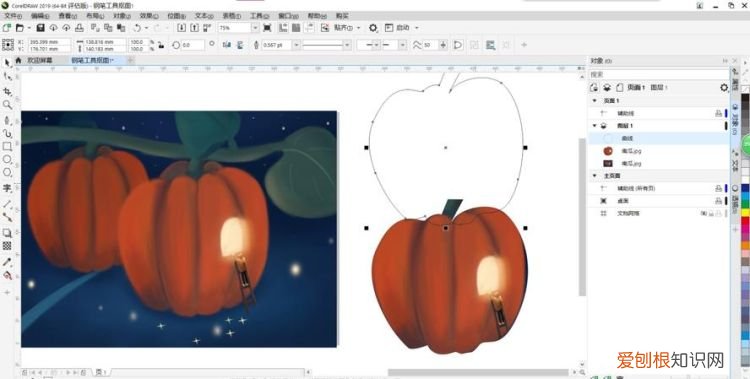This screenshot has width=750, height=379.
Task: Toggle print icon on 辅助线 (所有页) row
Action: pos(718,189)
